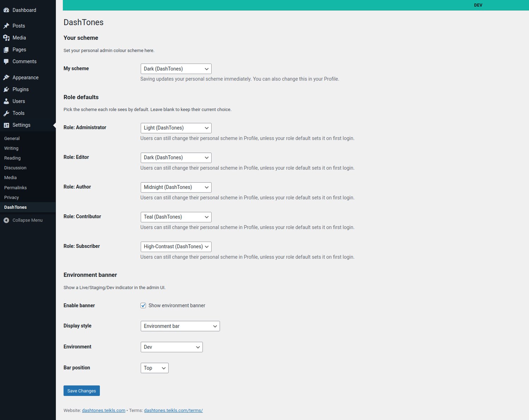Click the teal DEV environment bar
The height and width of the screenshot is (420, 529).
coord(296,5)
